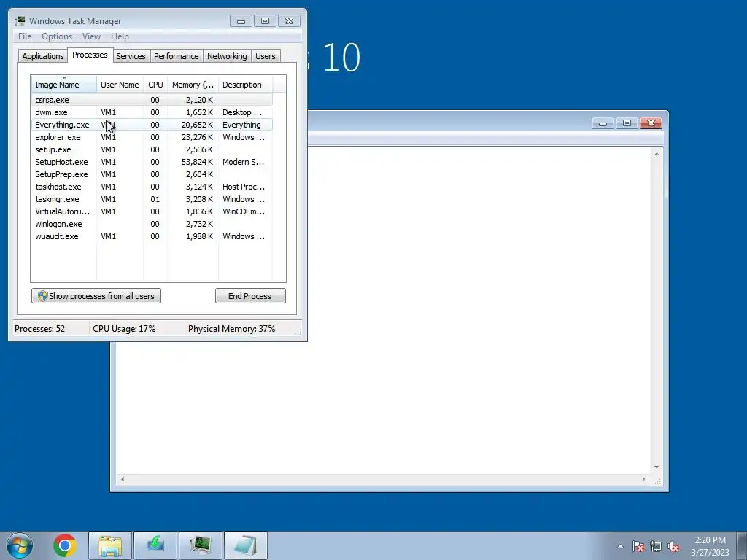Select dwm.exe process row

click(152, 112)
